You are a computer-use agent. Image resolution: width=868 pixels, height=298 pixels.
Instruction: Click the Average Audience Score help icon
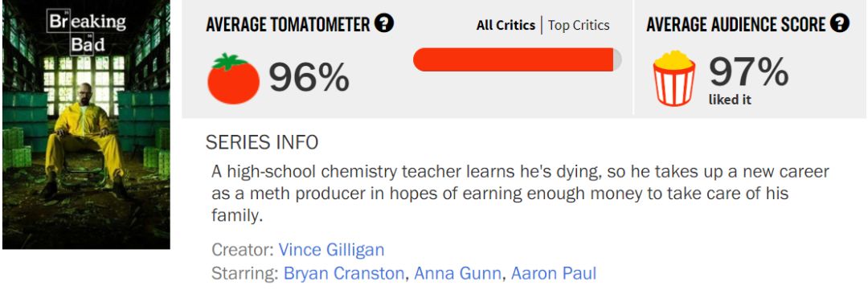[x=840, y=24]
